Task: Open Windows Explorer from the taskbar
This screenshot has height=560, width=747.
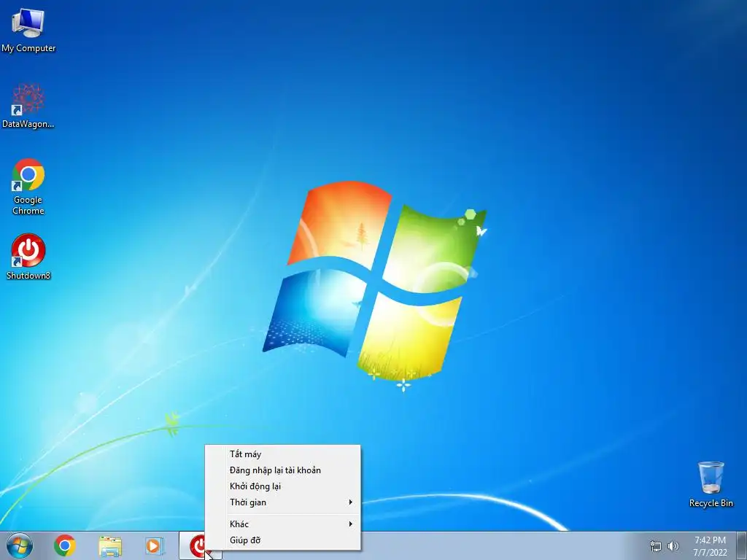Action: (x=110, y=545)
